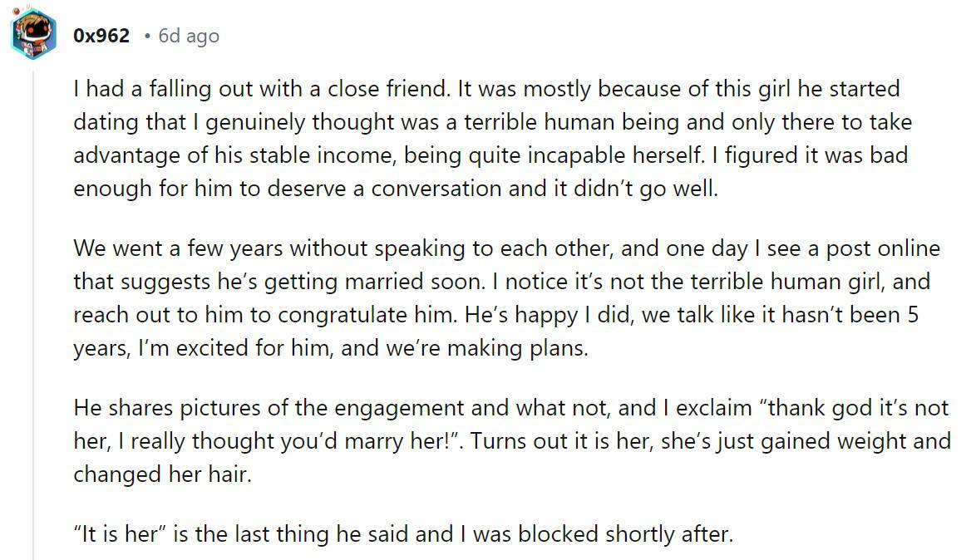Click the final line starting "It is her"
Screen dimensions: 976x560
pos(403,533)
